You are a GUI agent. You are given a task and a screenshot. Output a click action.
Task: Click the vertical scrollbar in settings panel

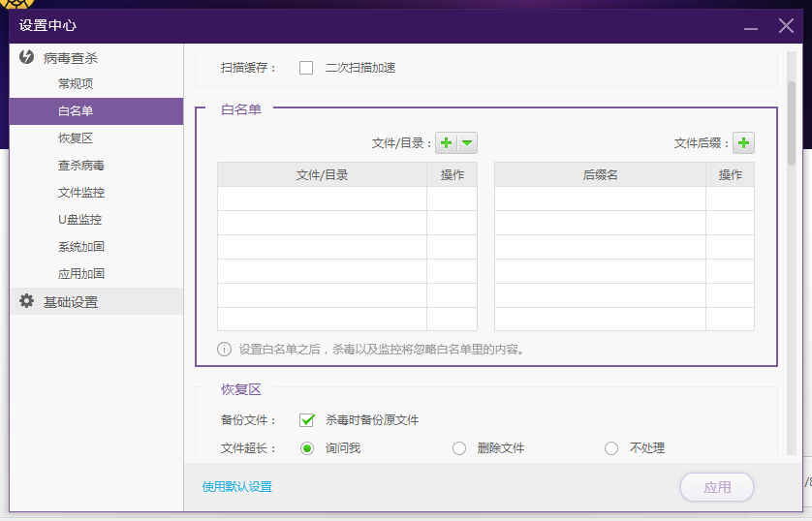click(791, 126)
